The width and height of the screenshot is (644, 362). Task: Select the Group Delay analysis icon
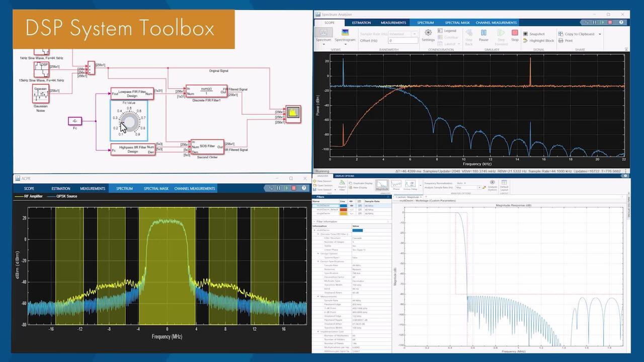click(410, 185)
